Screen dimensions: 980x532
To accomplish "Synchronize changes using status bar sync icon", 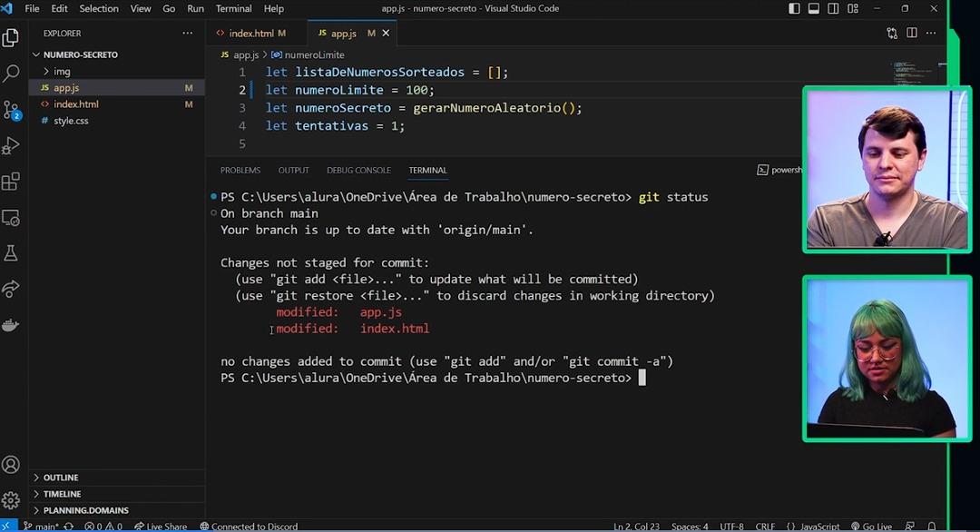I will tap(69, 527).
